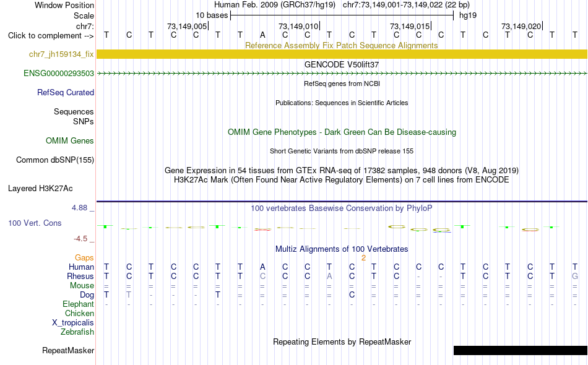Open 'Multiz Alignments of 100 Vertebrates' title
This screenshot has width=588, height=365.
click(x=342, y=249)
